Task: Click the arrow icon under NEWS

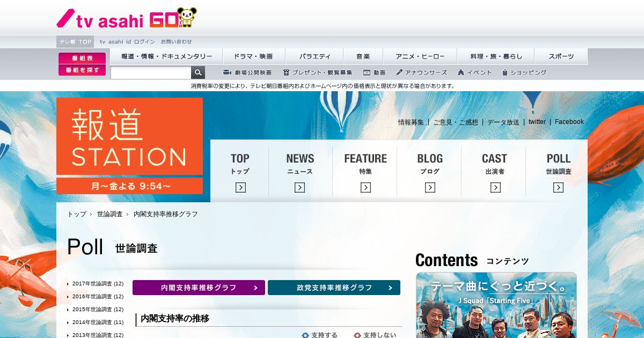Action: click(x=299, y=187)
